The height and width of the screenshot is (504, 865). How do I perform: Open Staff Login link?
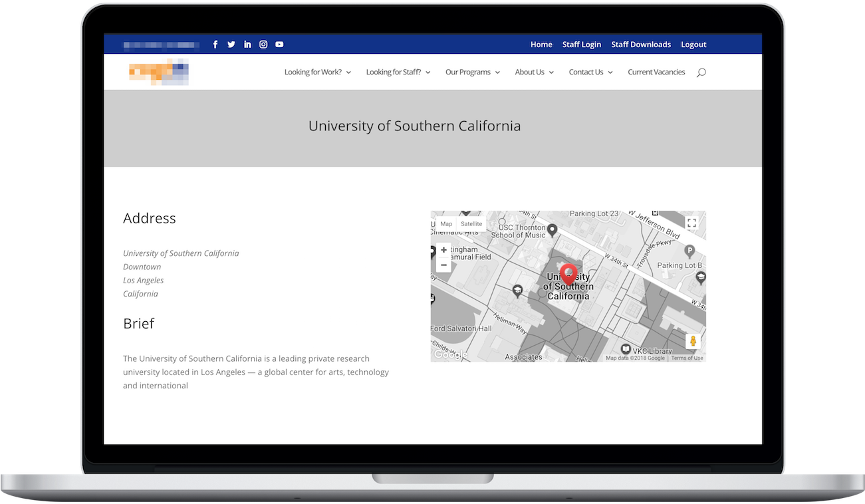[x=582, y=45]
